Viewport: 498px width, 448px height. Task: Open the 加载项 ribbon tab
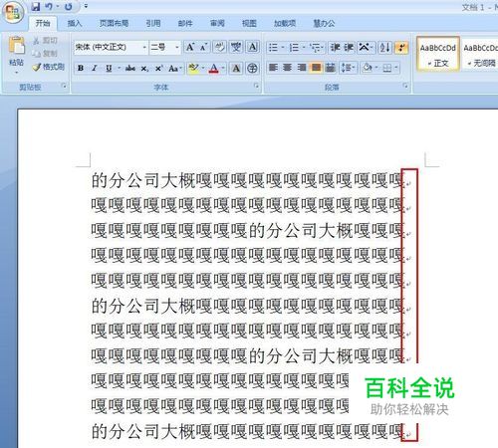coord(285,23)
